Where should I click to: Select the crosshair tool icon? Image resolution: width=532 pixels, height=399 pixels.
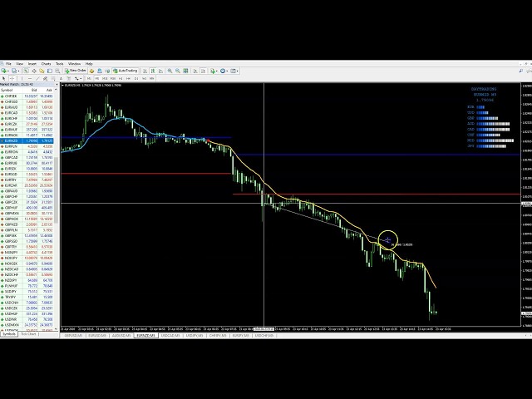(x=12, y=78)
